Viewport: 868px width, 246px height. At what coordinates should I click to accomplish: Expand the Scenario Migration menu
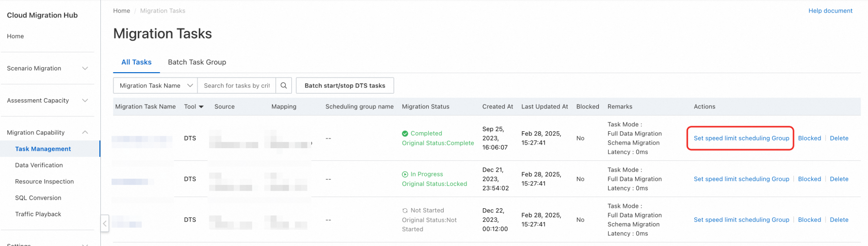tap(85, 68)
